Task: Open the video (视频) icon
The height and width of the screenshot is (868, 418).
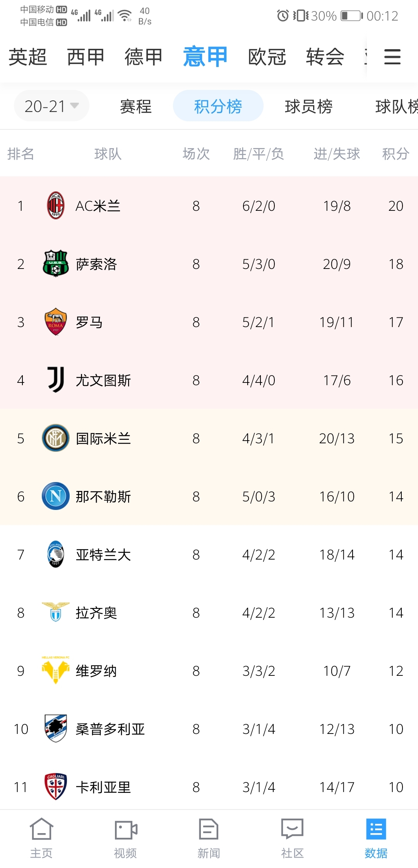Action: 125,829
